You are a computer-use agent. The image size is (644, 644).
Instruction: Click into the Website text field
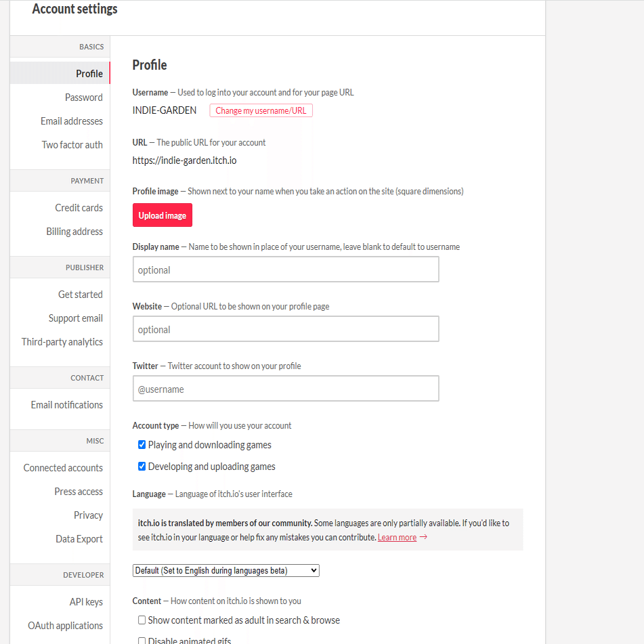coord(286,329)
